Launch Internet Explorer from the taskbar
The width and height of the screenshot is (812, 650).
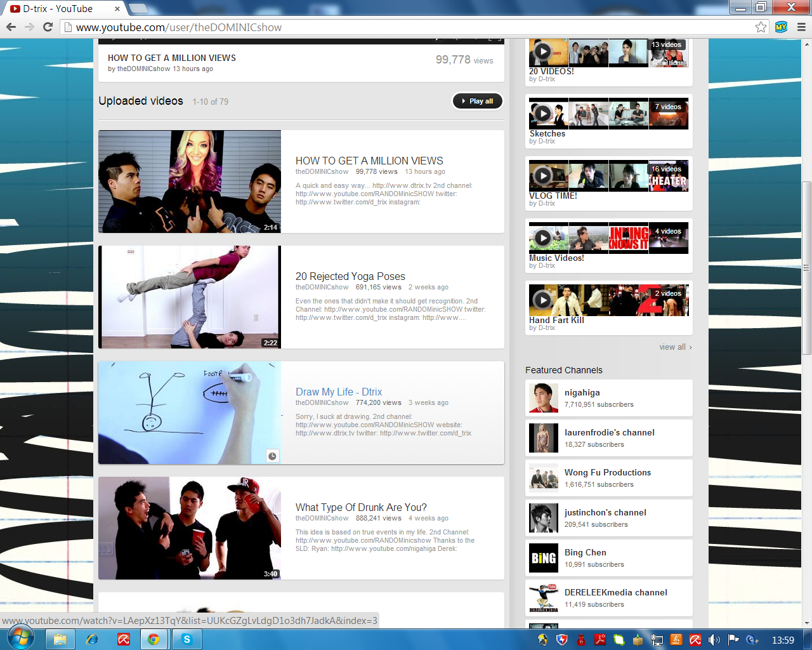click(92, 639)
